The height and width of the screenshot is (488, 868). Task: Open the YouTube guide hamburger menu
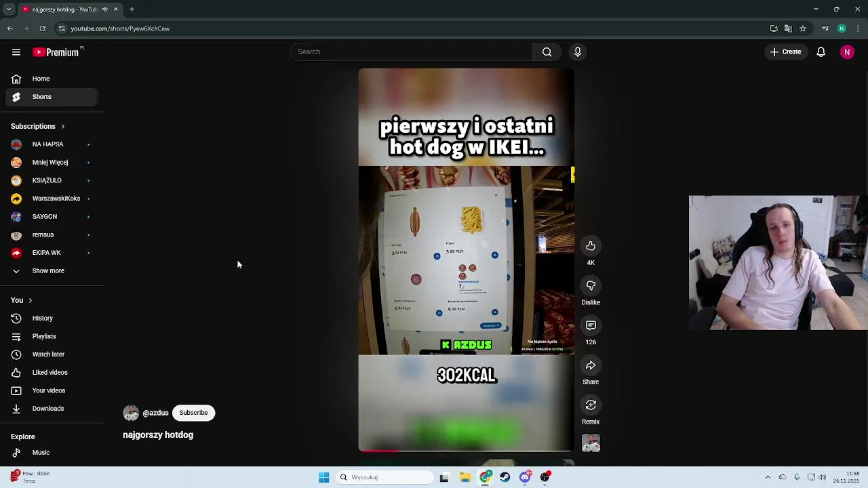click(16, 52)
